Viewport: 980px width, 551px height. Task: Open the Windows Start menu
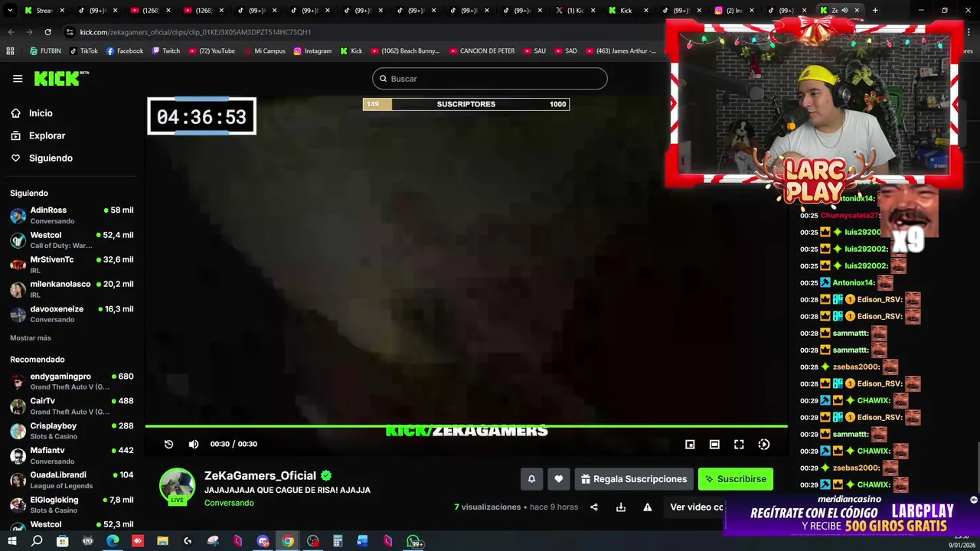tap(11, 541)
